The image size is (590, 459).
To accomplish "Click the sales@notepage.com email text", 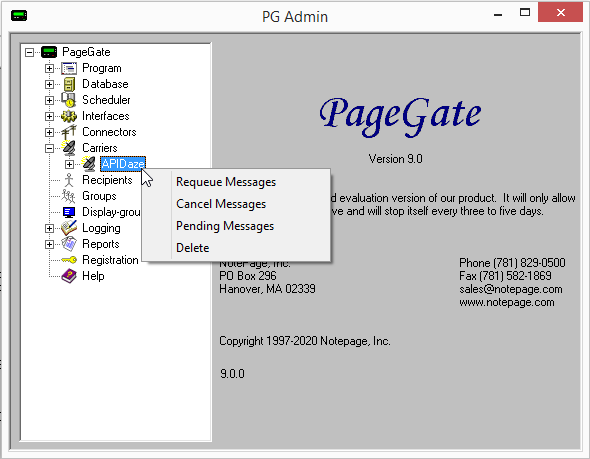I will (511, 289).
